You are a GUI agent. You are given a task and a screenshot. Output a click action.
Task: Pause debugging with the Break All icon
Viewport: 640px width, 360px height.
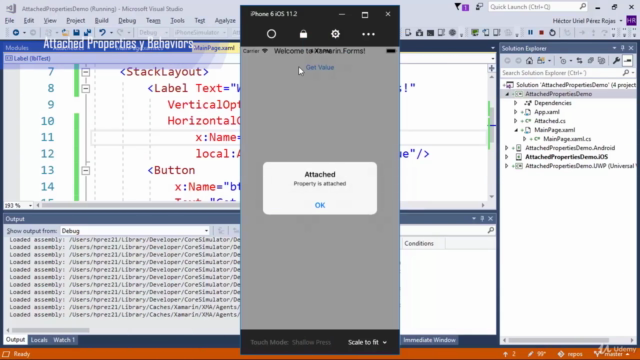point(530,33)
